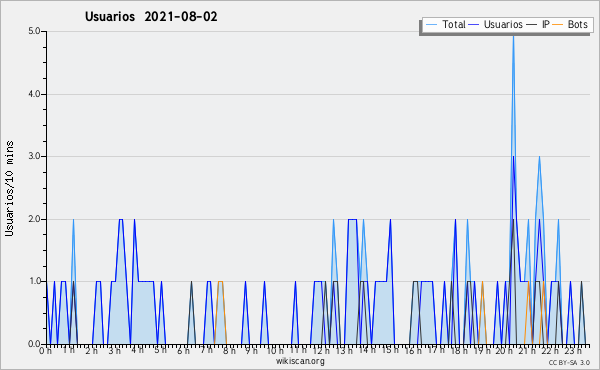Screen dimensions: 600x370
Task: Click the CC BY-SA 3.0 license text
Action: point(569,362)
